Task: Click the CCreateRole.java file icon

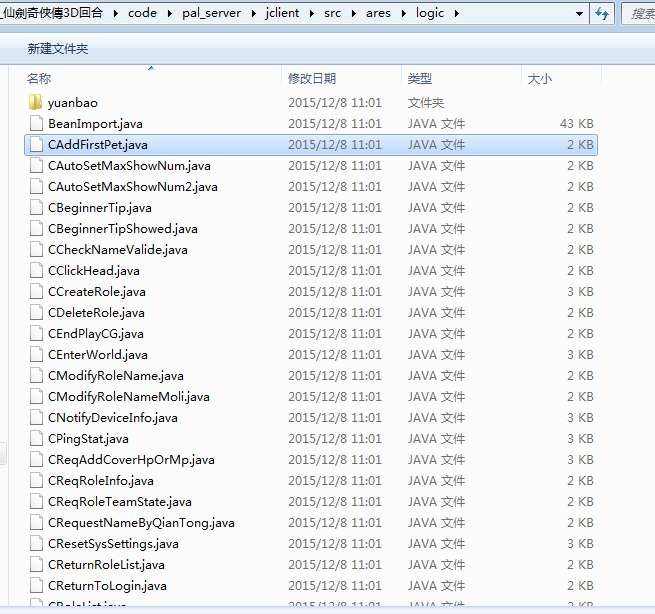Action: (36, 292)
